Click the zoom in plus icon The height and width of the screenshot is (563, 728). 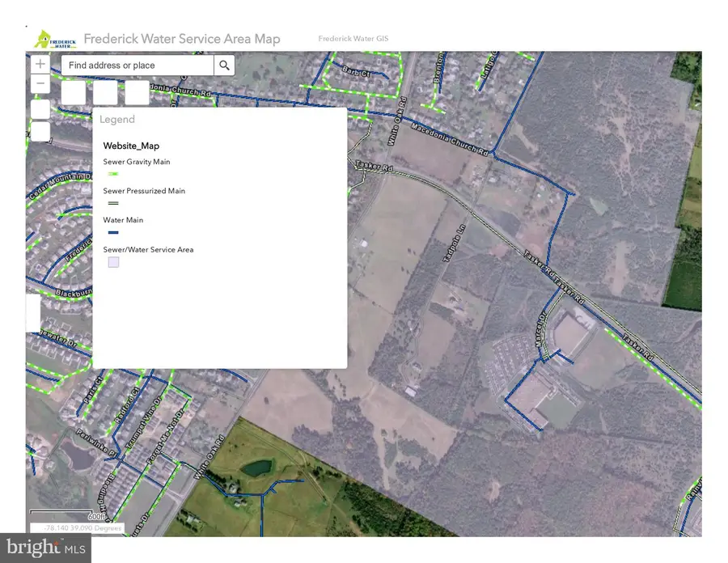coord(40,64)
